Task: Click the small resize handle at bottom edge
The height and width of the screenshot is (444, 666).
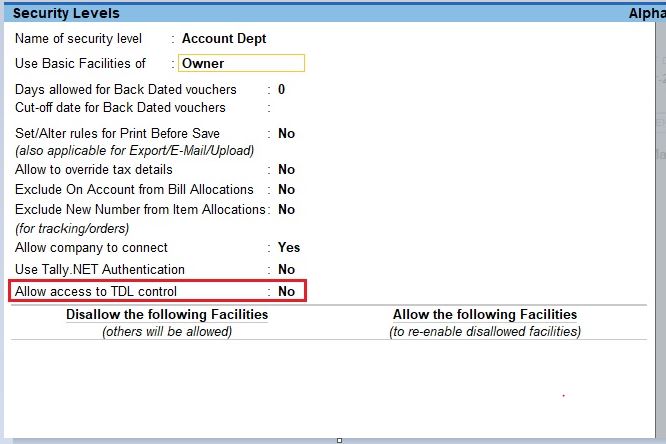Action: [x=339, y=440]
